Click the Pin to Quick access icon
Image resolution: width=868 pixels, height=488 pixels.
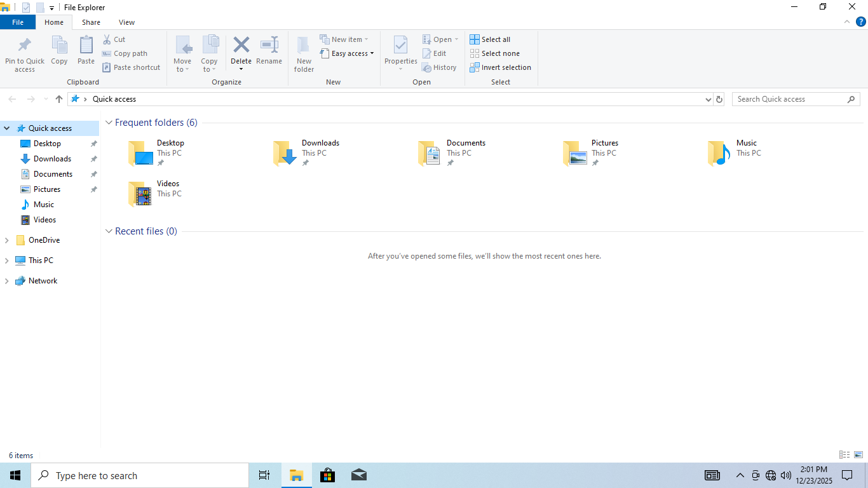tap(25, 46)
